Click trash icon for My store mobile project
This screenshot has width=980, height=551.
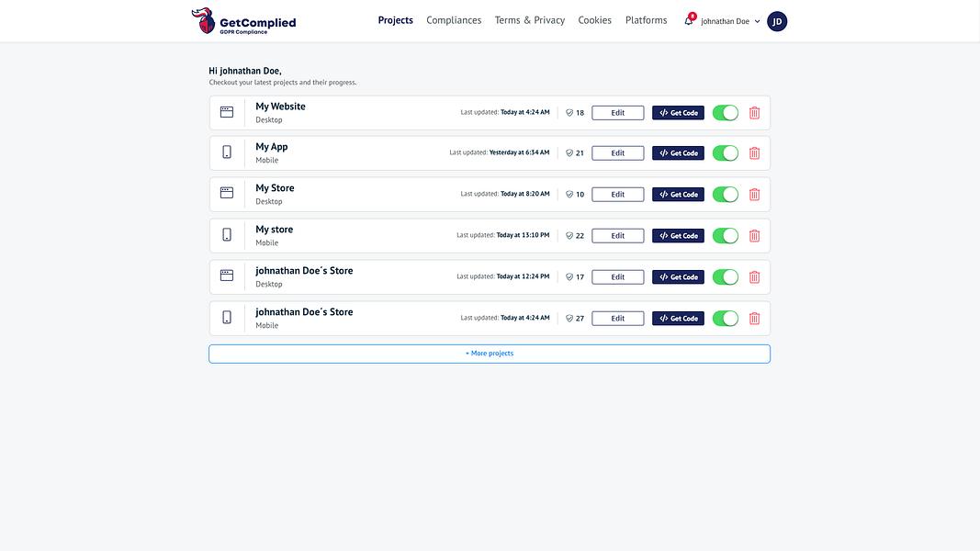click(x=754, y=235)
